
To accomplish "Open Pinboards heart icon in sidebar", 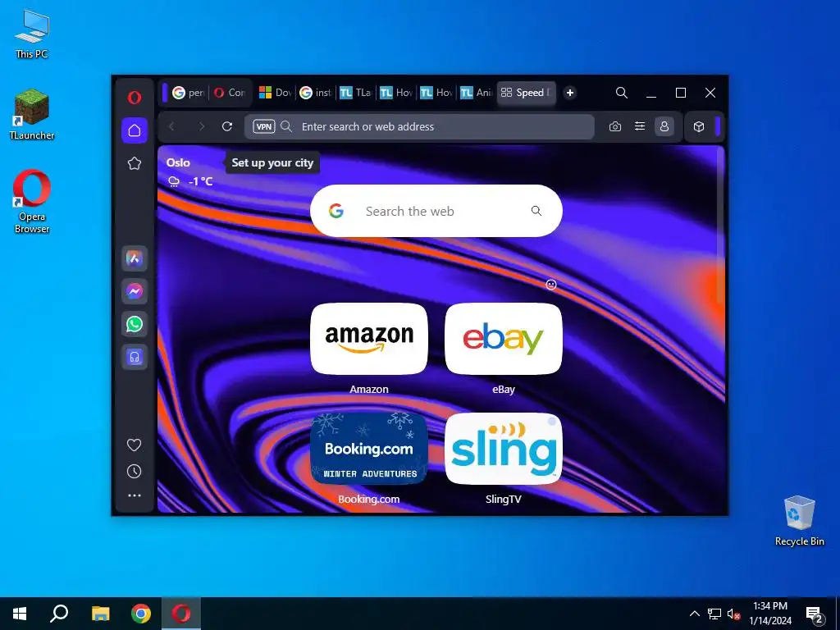I will click(x=135, y=445).
